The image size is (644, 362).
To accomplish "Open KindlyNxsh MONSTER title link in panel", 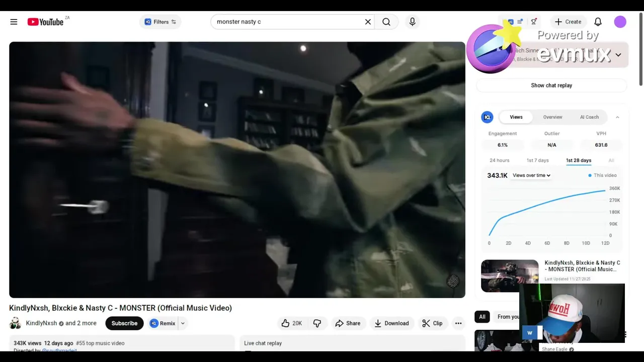I will tap(582, 266).
